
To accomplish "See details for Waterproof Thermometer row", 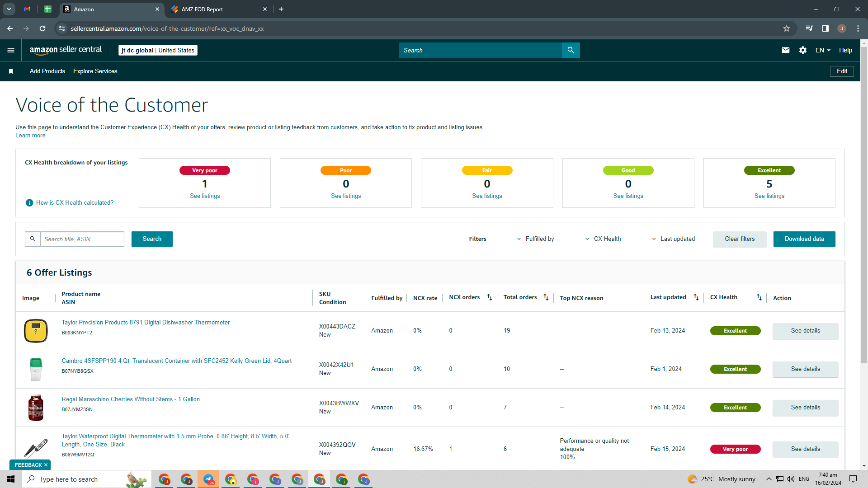I will point(806,449).
